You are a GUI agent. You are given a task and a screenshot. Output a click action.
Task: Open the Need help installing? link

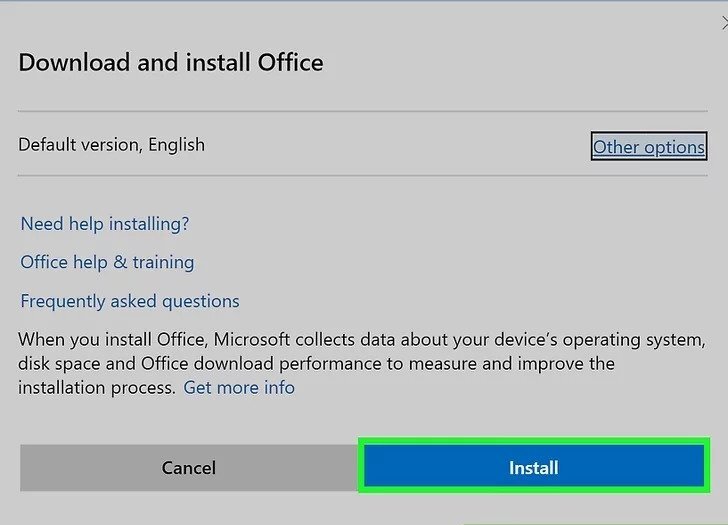(105, 224)
